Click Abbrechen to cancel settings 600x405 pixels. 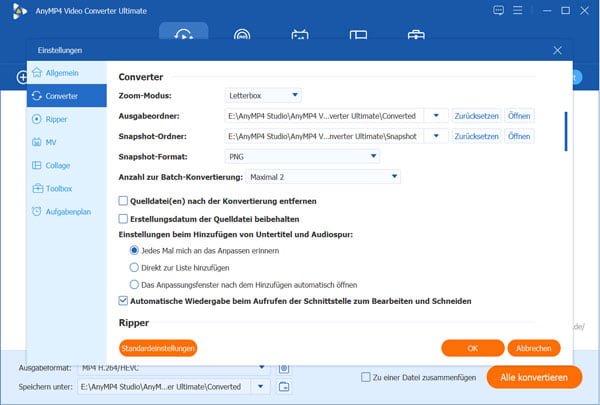pos(534,348)
